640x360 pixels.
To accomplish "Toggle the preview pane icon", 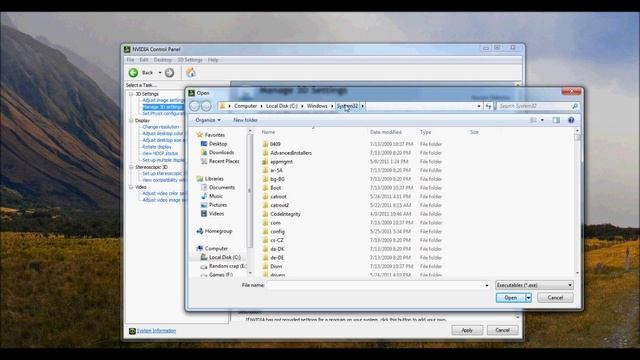I will pos(556,120).
